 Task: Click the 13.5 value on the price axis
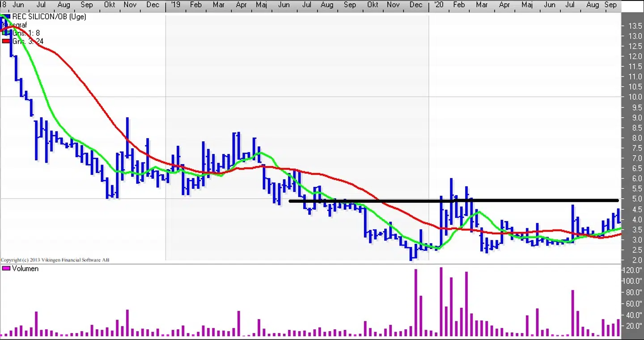[635, 26]
